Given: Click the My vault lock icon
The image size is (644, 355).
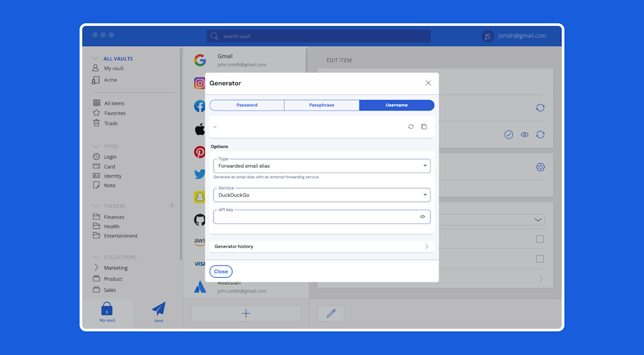Looking at the screenshot, I should click(x=107, y=310).
